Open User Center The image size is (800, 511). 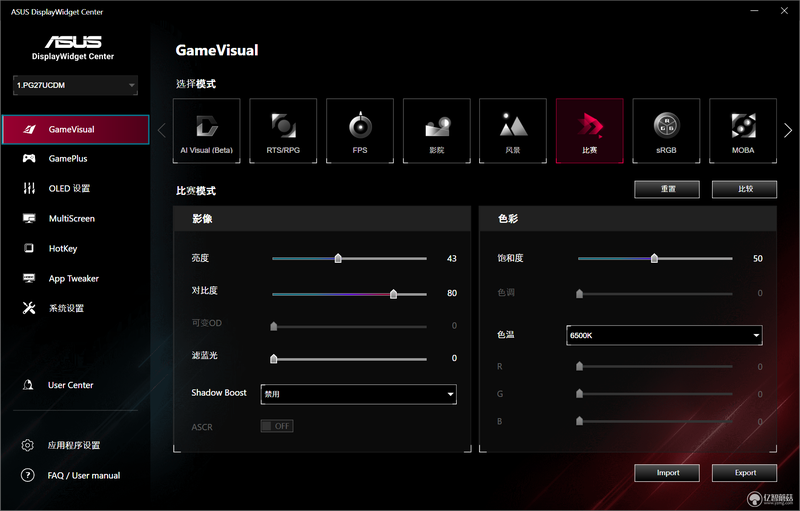pyautogui.click(x=70, y=385)
